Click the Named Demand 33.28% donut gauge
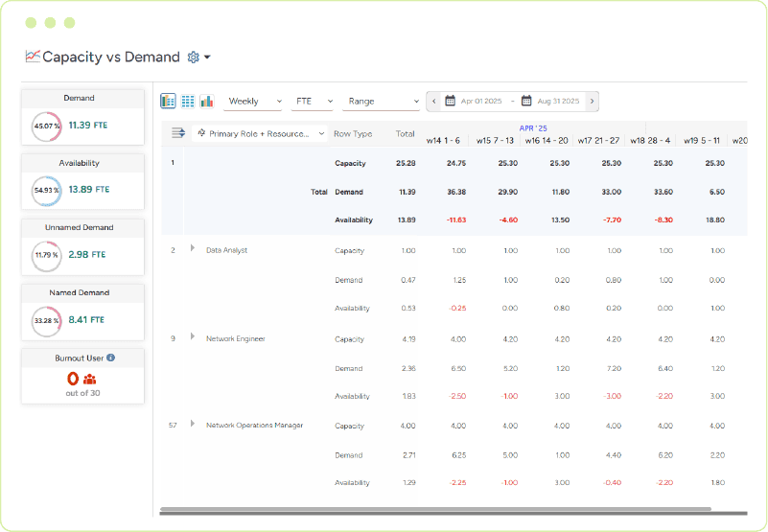768x532 pixels. pyautogui.click(x=47, y=321)
